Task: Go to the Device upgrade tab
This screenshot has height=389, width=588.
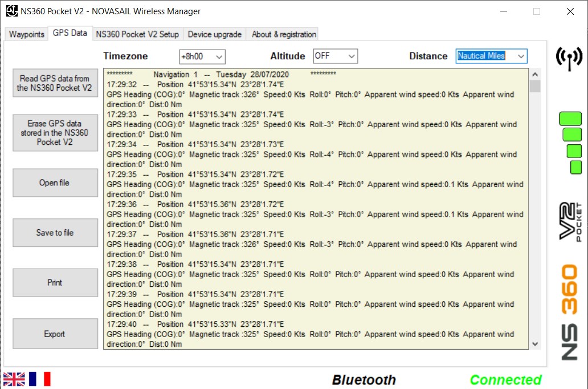Action: (214, 34)
